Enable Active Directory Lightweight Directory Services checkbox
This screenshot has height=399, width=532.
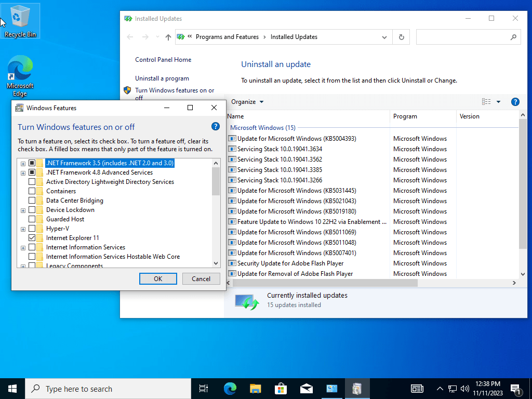[32, 181]
